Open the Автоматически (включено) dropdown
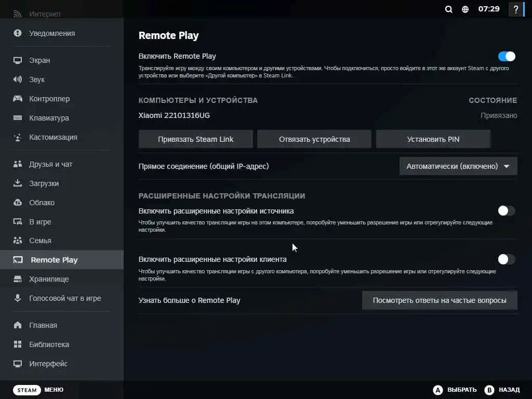This screenshot has height=399, width=532. [x=458, y=166]
